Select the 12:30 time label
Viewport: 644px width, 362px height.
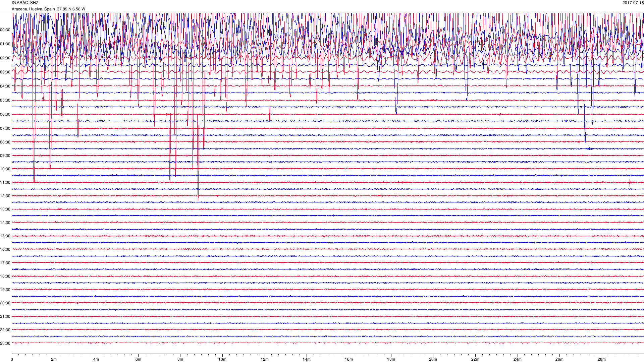(5, 196)
